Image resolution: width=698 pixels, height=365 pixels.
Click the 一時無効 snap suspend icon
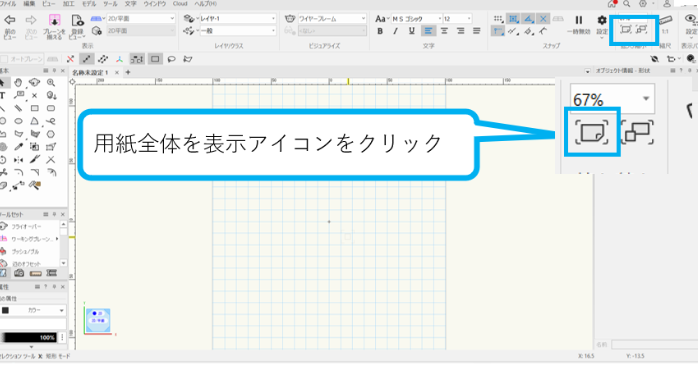(x=579, y=20)
